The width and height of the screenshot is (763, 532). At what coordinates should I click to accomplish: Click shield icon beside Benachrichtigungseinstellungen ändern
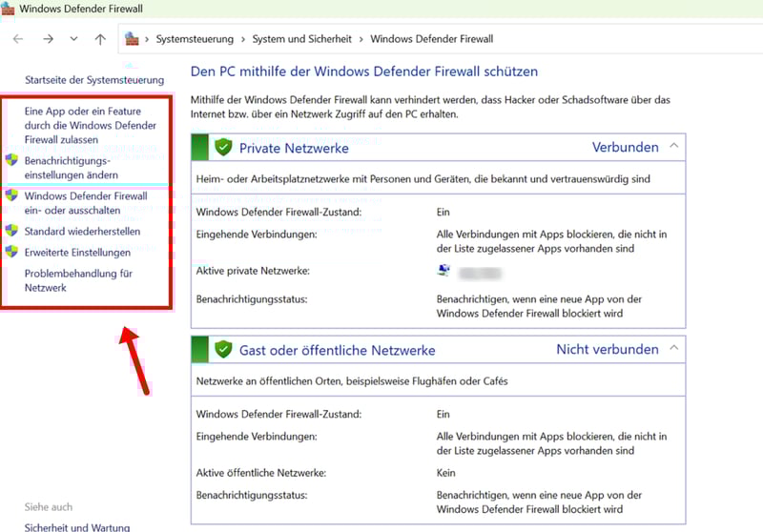click(11, 160)
